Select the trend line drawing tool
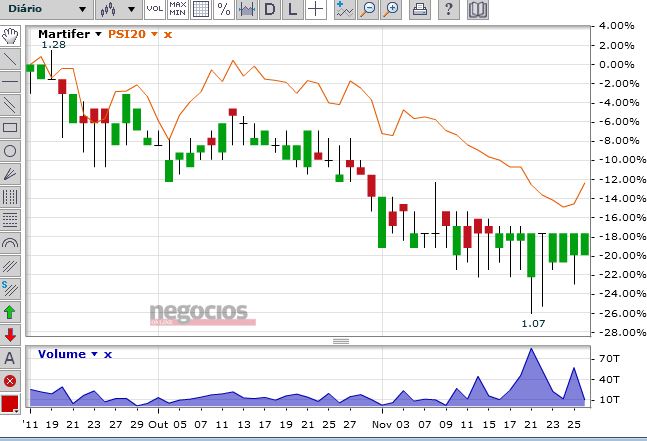 pyautogui.click(x=10, y=59)
